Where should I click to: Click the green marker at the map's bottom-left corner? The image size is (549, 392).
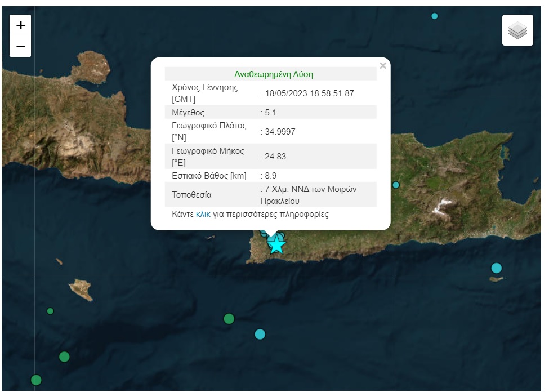point(36,380)
